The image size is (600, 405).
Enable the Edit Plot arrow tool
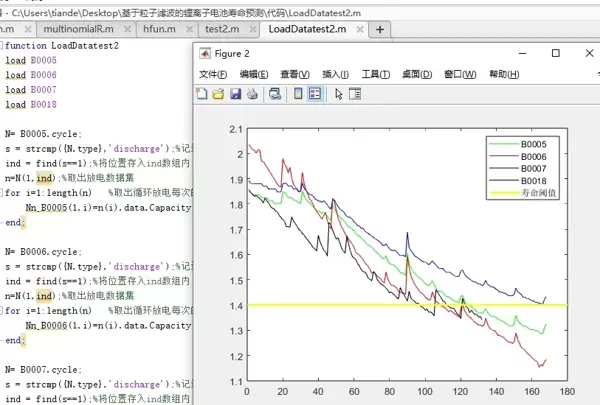pos(338,94)
